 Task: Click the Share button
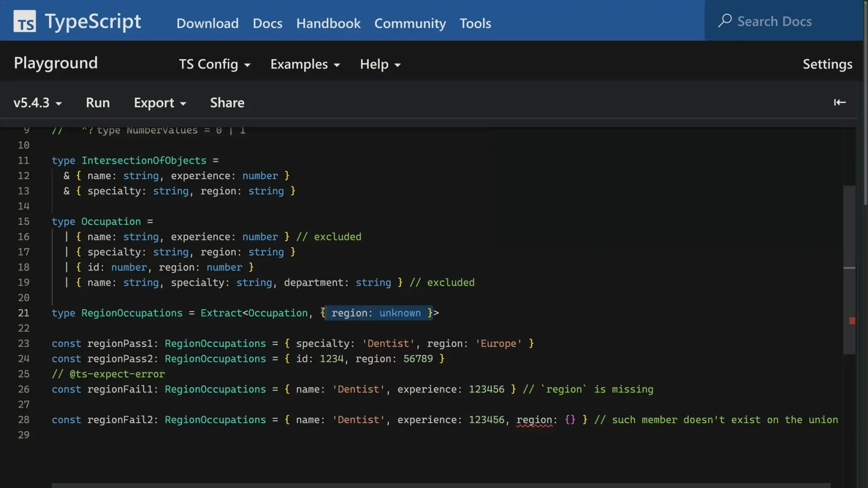[227, 102]
